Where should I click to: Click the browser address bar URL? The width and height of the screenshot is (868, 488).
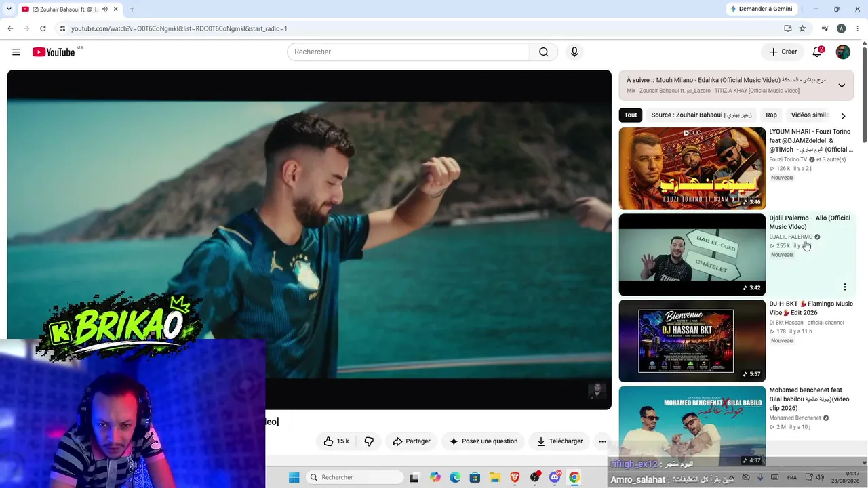tap(179, 28)
